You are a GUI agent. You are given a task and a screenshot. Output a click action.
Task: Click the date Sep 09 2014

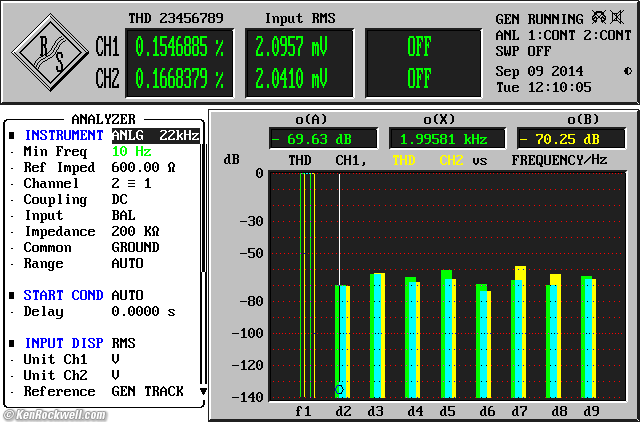(x=539, y=71)
